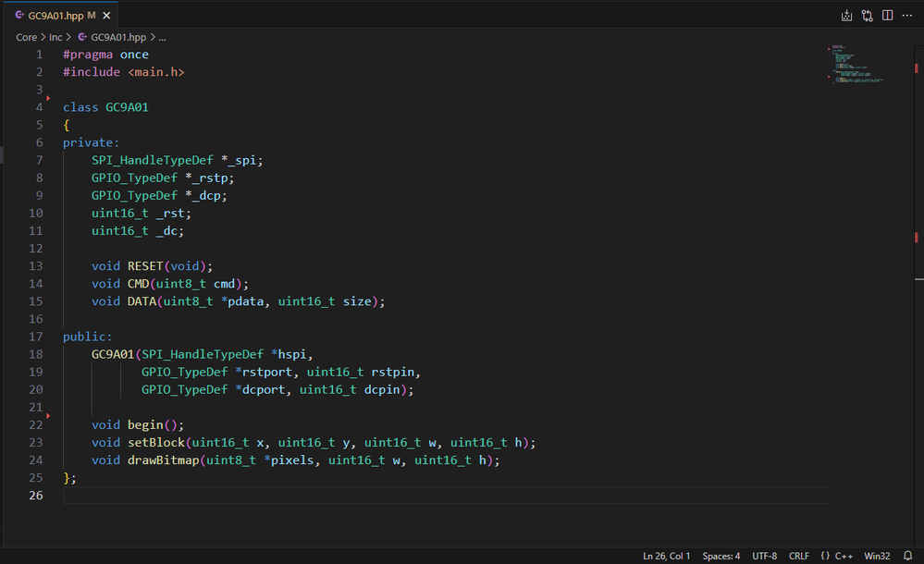Change indentation via Spaces: 4
Image resolution: width=924 pixels, height=564 pixels.
[x=721, y=556]
